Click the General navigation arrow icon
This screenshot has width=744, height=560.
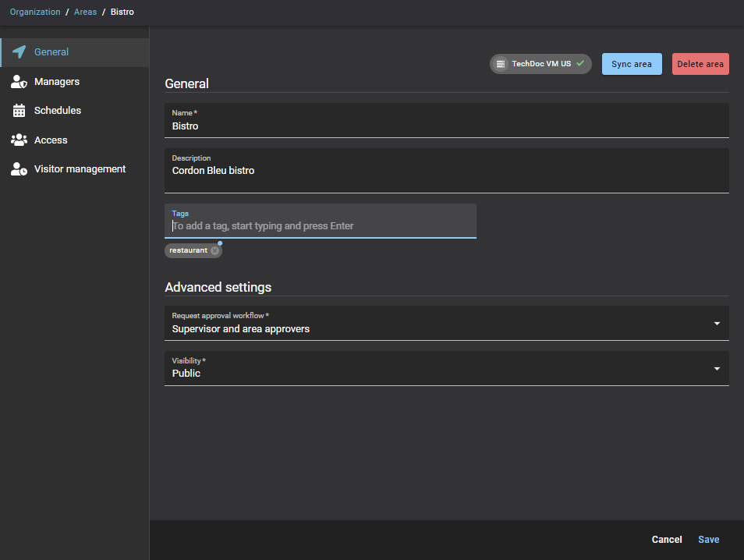(x=19, y=52)
